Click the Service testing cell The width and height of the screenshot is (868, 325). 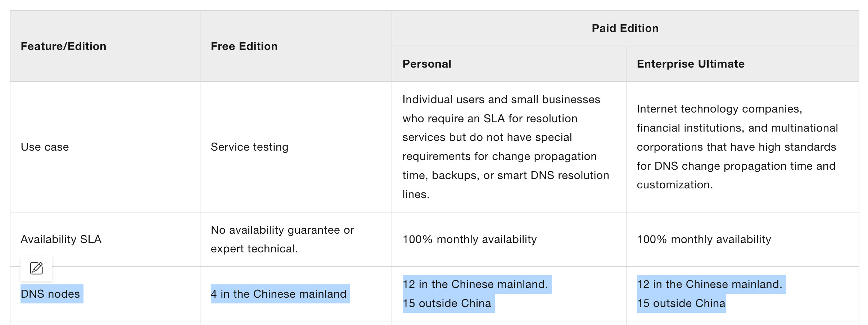[x=249, y=147]
